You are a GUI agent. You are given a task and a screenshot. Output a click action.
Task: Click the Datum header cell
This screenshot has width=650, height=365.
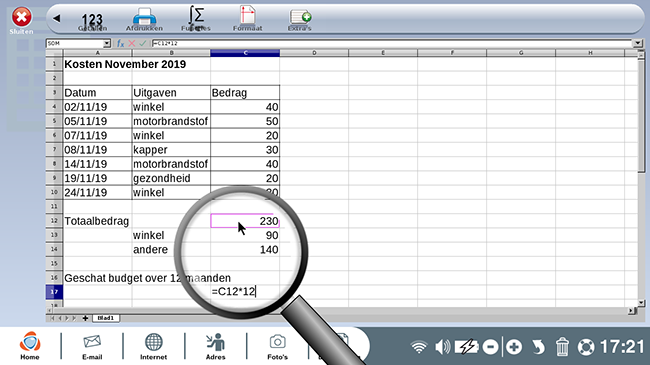97,92
